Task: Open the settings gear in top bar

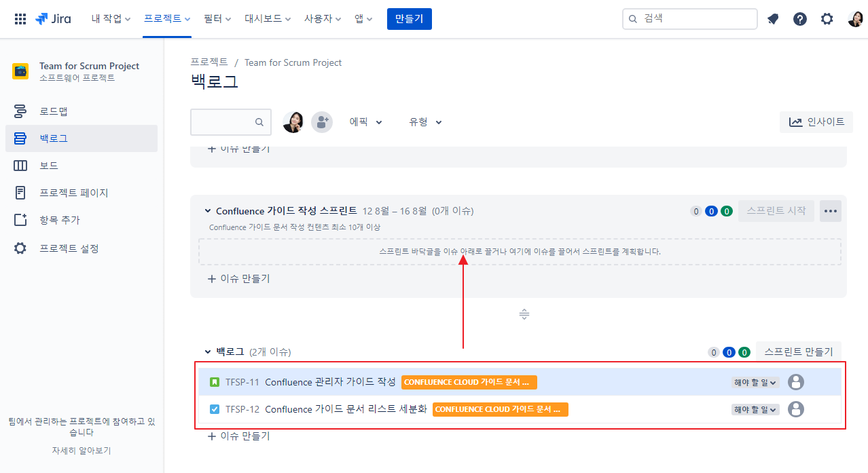Action: click(827, 19)
